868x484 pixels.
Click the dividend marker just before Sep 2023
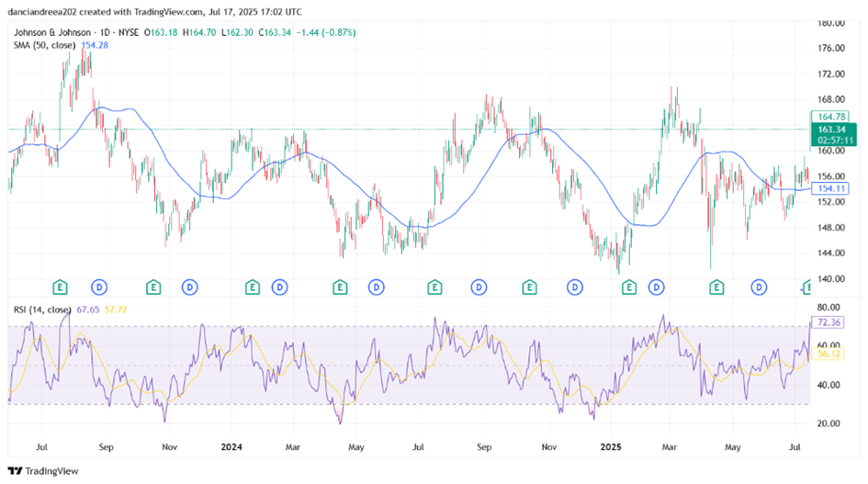[97, 287]
